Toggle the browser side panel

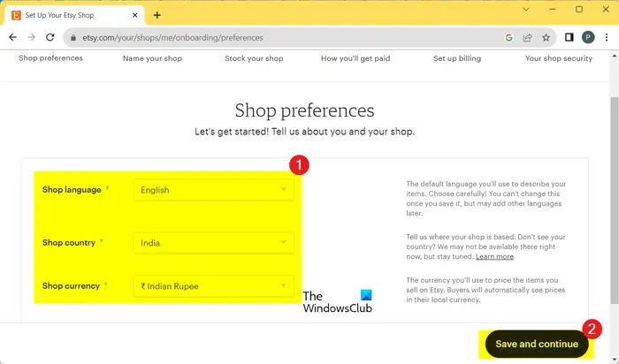pyautogui.click(x=569, y=38)
